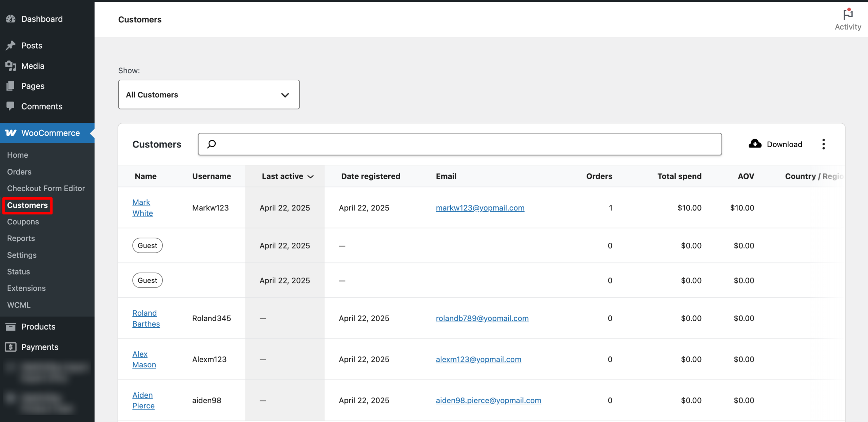
Task: Click the Download cloud icon
Action: [x=755, y=144]
